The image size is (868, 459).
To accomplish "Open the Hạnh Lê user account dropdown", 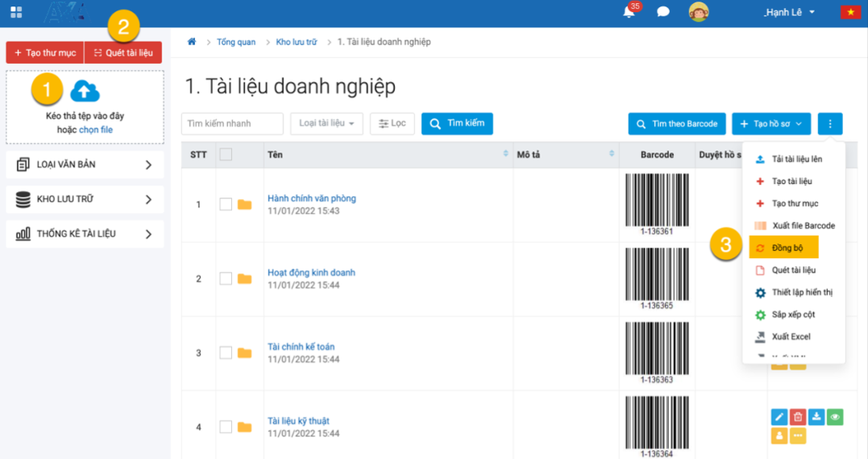I will 789,12.
